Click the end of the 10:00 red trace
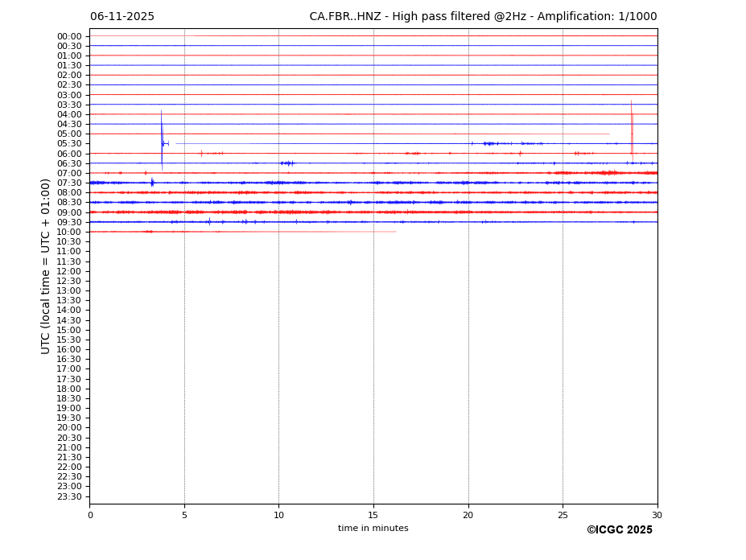746x560 pixels. [x=395, y=232]
